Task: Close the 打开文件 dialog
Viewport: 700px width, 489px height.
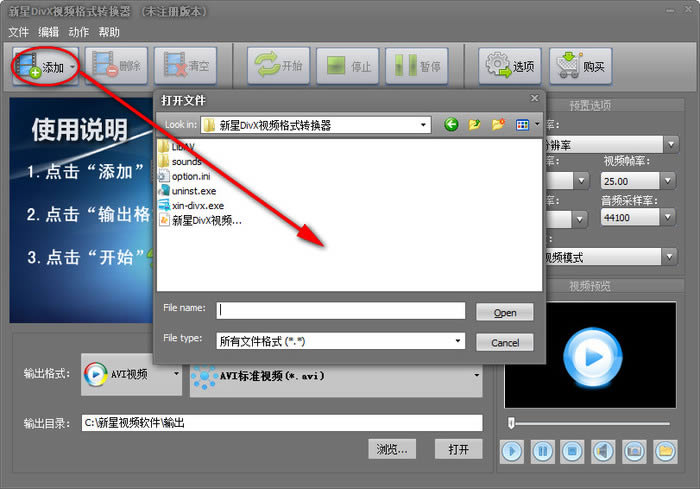Action: coord(534,98)
